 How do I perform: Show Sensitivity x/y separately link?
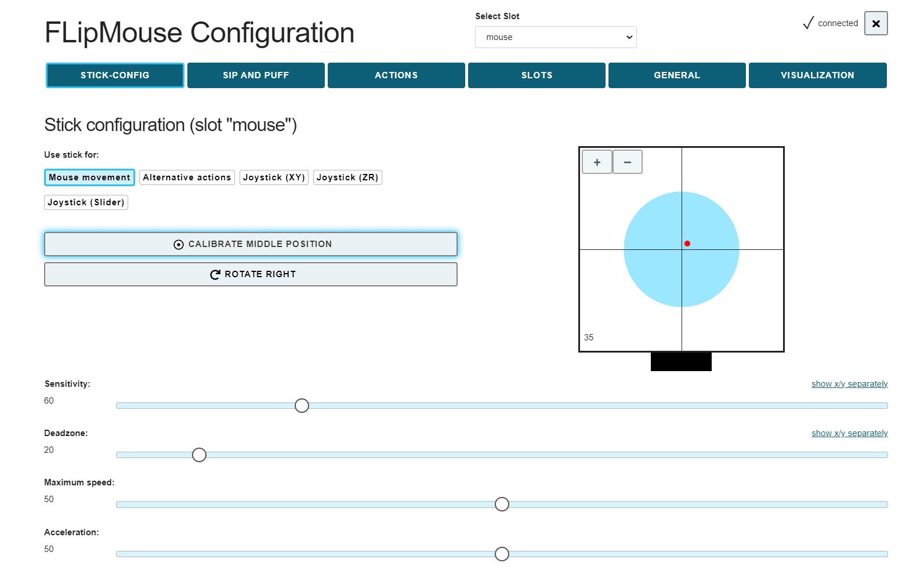pos(849,384)
